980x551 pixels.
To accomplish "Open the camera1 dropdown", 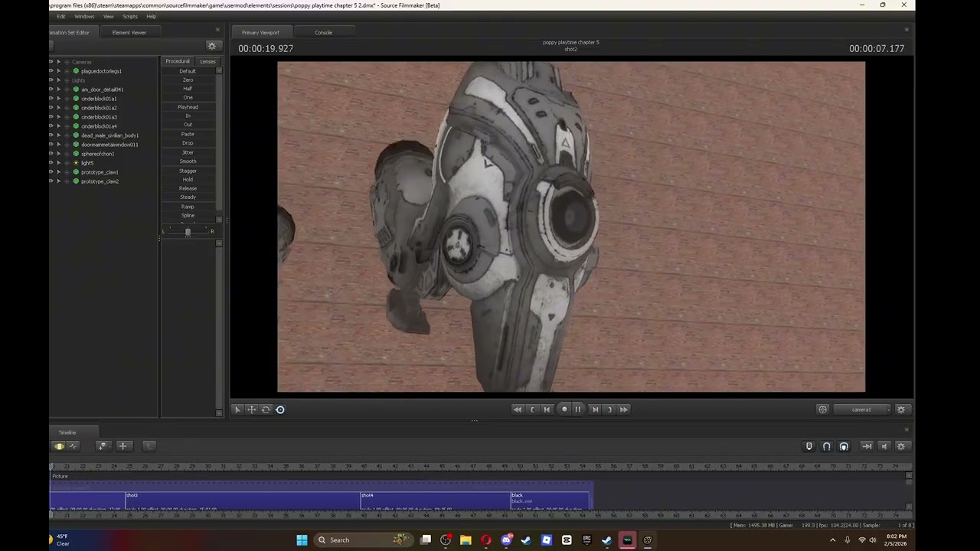I will tap(862, 409).
